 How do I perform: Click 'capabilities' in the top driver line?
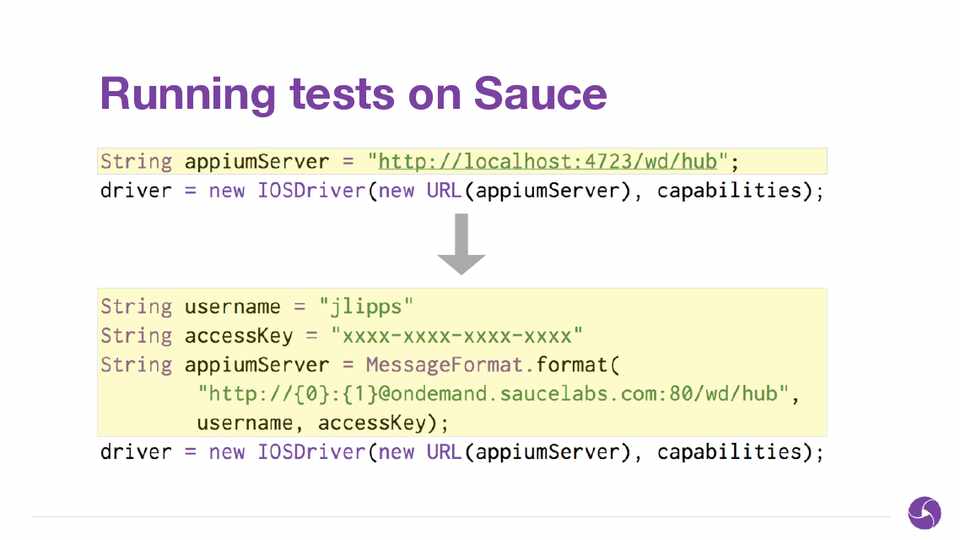pos(730,191)
